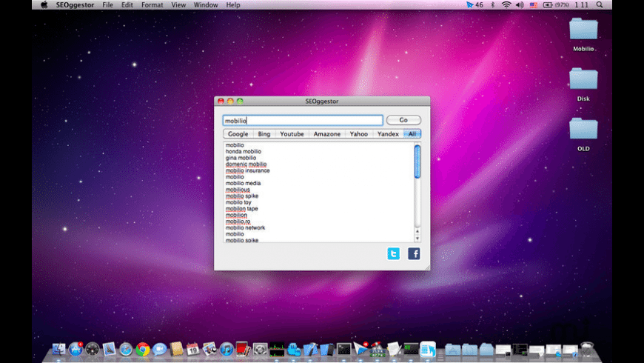
Task: Open the volume control menu
Action: (520, 5)
